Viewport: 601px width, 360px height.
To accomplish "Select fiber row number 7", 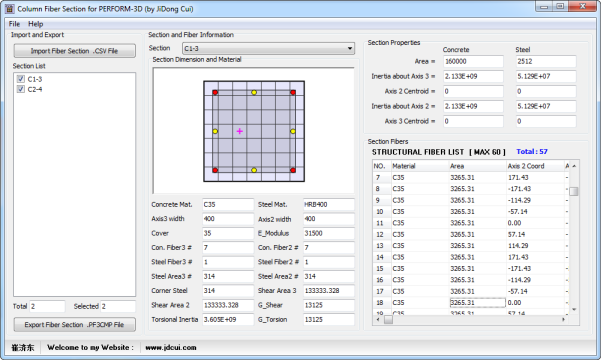I will 470,178.
